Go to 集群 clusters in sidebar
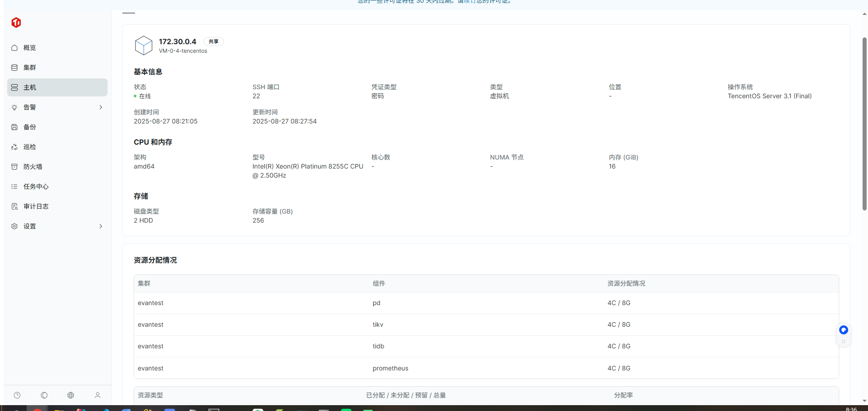Viewport: 868px width, 411px height. tap(30, 68)
